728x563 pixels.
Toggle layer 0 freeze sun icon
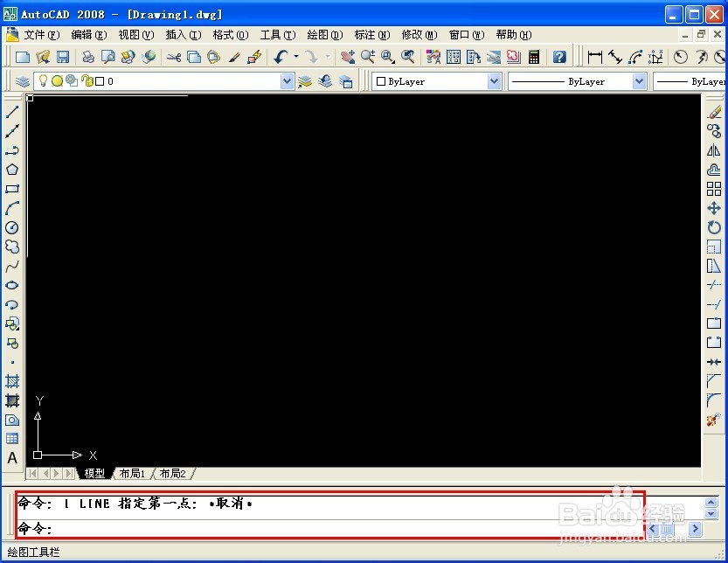(57, 81)
